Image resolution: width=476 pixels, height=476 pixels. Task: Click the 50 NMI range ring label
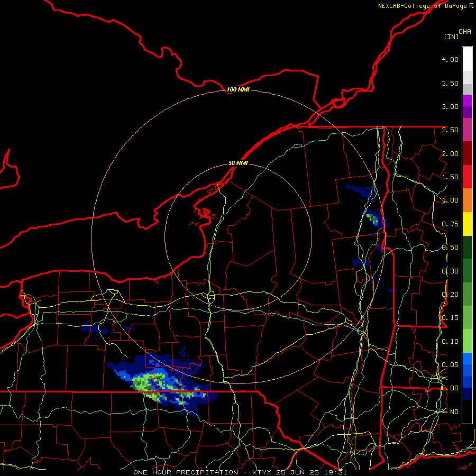point(238,163)
